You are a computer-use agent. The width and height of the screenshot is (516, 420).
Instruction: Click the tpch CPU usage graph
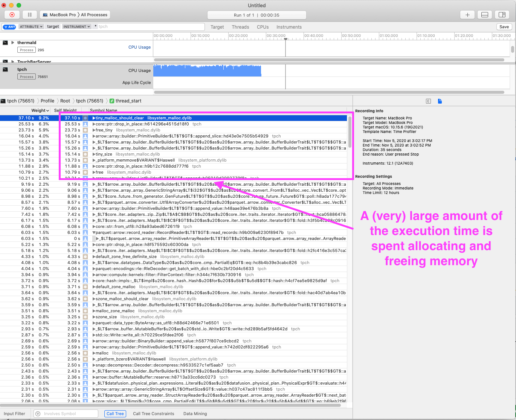click(207, 70)
